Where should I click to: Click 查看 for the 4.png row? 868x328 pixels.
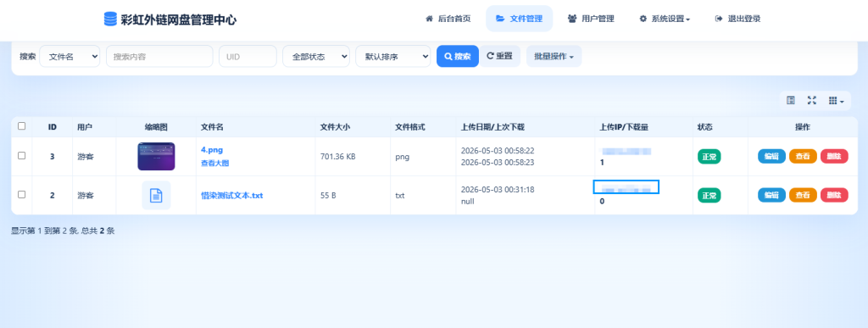[x=803, y=157]
